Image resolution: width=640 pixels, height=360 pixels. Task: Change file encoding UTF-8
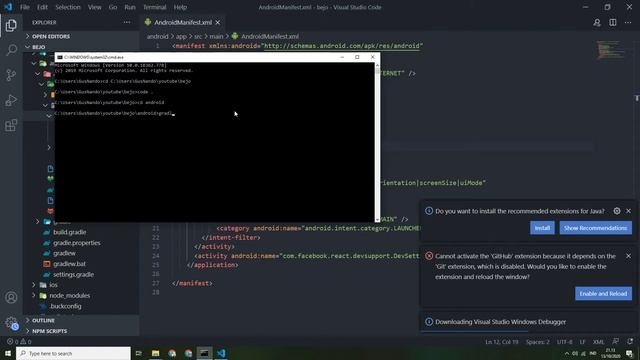click(x=564, y=342)
